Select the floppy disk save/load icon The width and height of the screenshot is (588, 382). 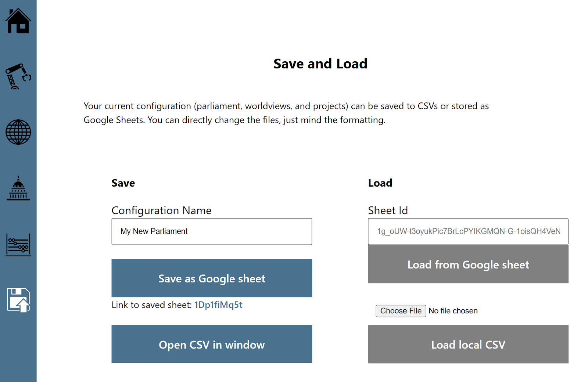coord(18,300)
